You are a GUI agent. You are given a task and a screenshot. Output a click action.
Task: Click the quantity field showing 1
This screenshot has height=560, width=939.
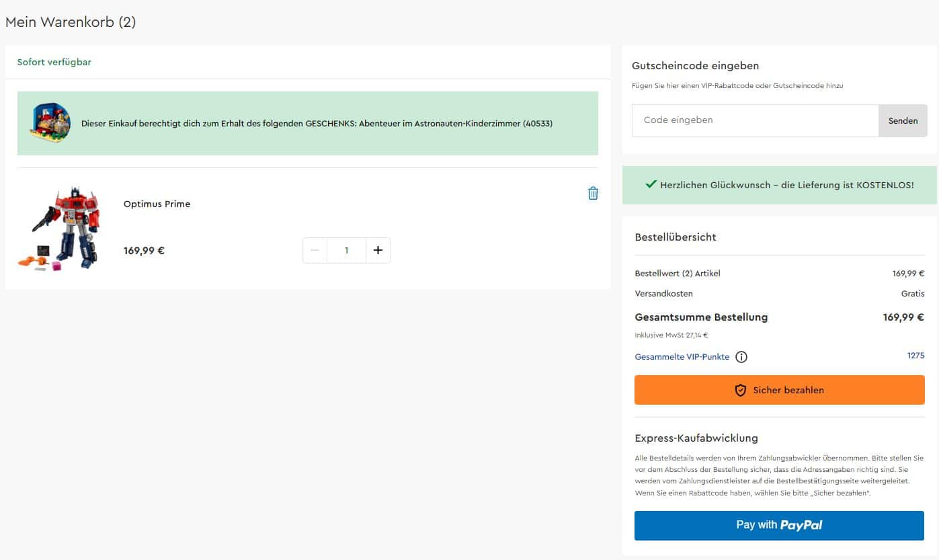(346, 250)
